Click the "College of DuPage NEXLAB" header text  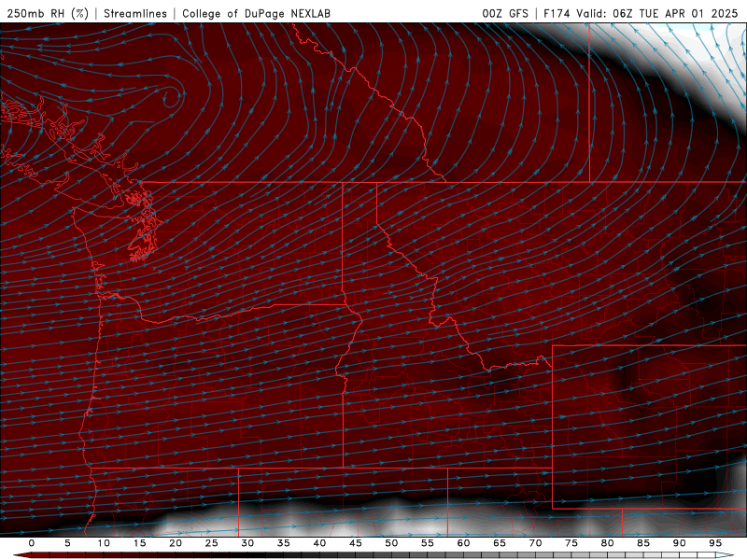256,13
